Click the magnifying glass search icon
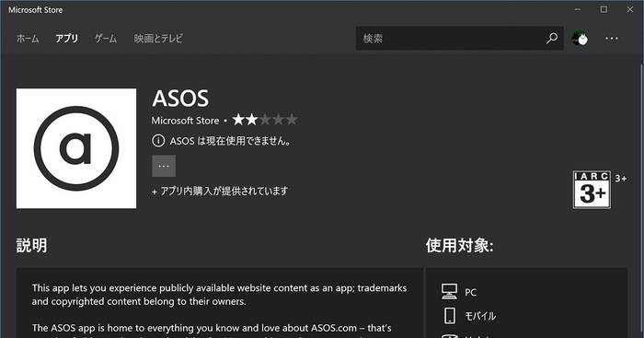 coord(552,39)
